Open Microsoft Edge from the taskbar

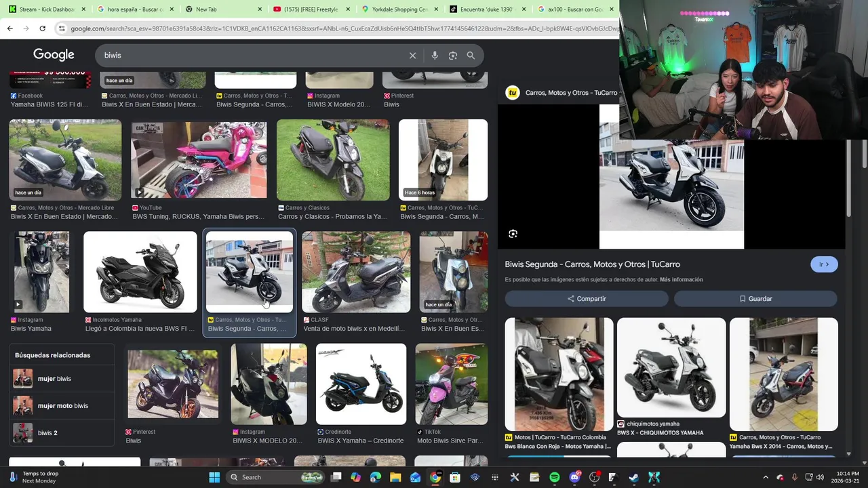point(376,477)
